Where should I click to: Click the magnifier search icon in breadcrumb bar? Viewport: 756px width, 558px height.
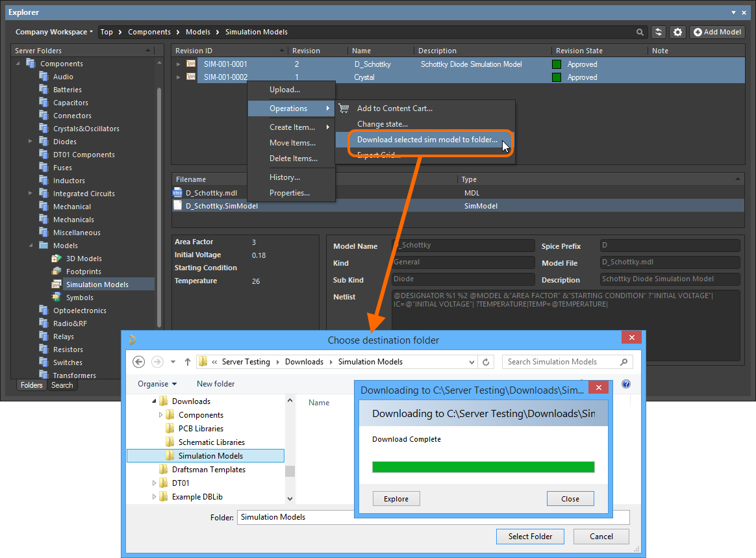pos(640,32)
